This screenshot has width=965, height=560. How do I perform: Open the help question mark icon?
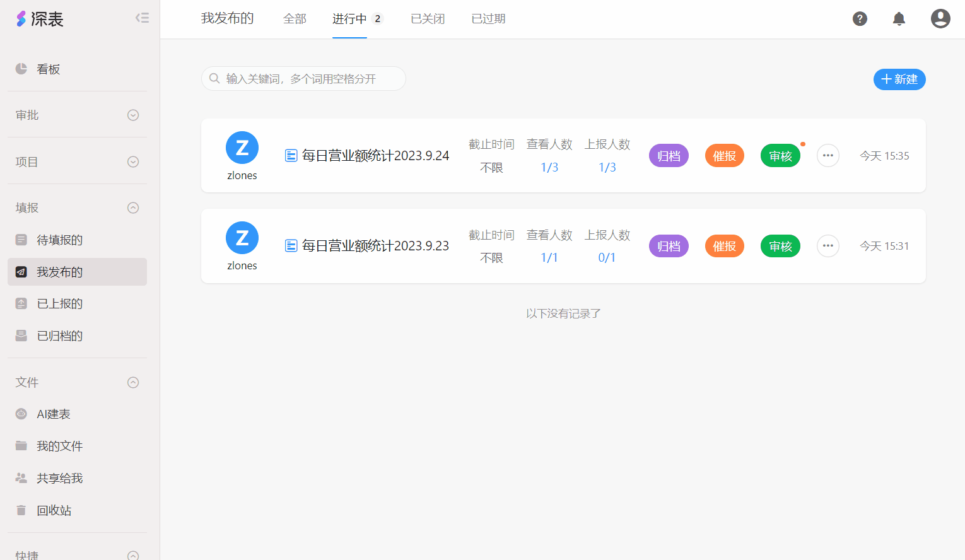tap(860, 19)
